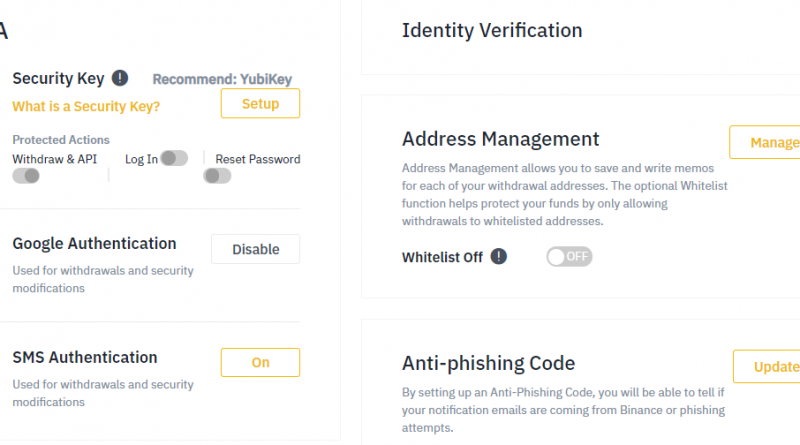Image resolution: width=800 pixels, height=445 pixels.
Task: Open the What is a Security Key link
Action: coord(86,106)
